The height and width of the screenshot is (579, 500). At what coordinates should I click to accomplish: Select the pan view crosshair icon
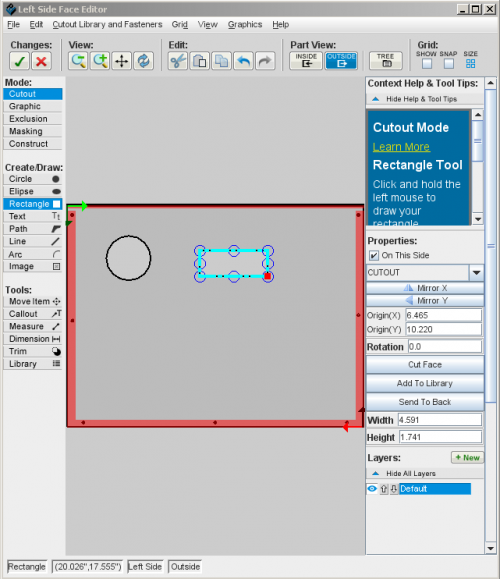click(121, 61)
